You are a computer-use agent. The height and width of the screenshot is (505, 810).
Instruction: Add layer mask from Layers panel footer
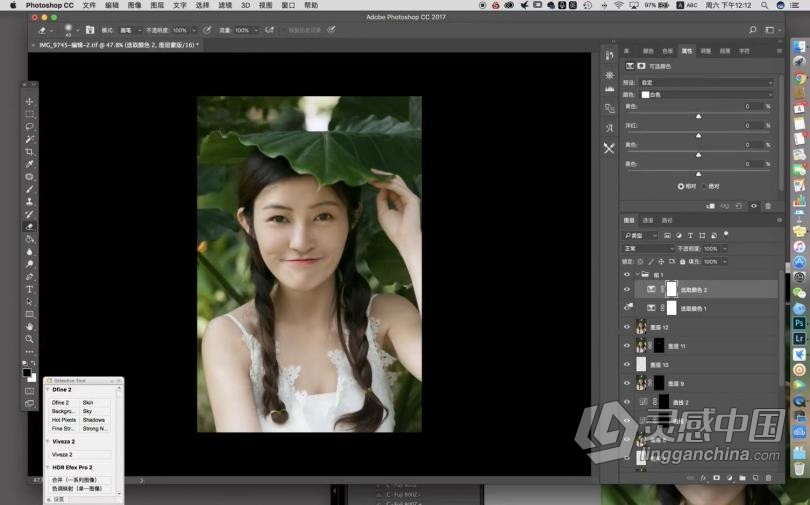coord(716,478)
